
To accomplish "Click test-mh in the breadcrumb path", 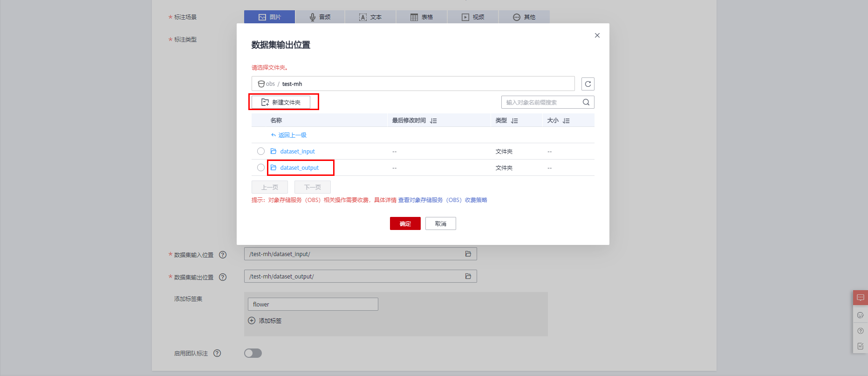I will point(292,84).
